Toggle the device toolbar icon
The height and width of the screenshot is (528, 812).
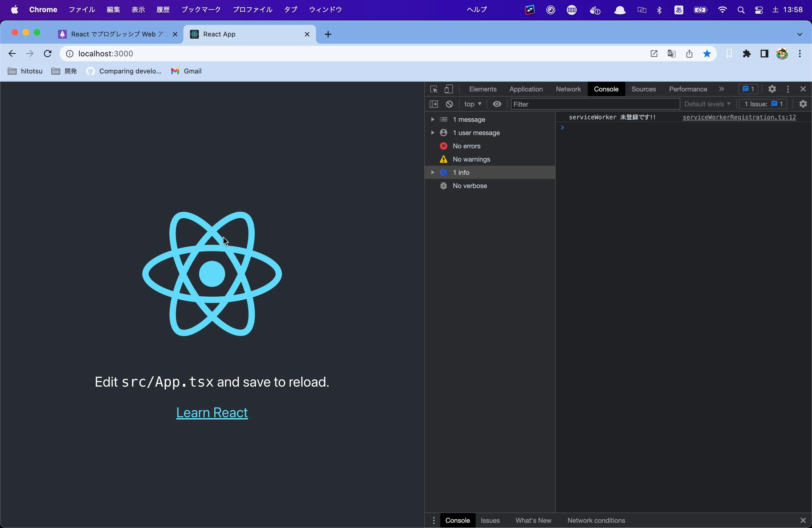pos(449,89)
